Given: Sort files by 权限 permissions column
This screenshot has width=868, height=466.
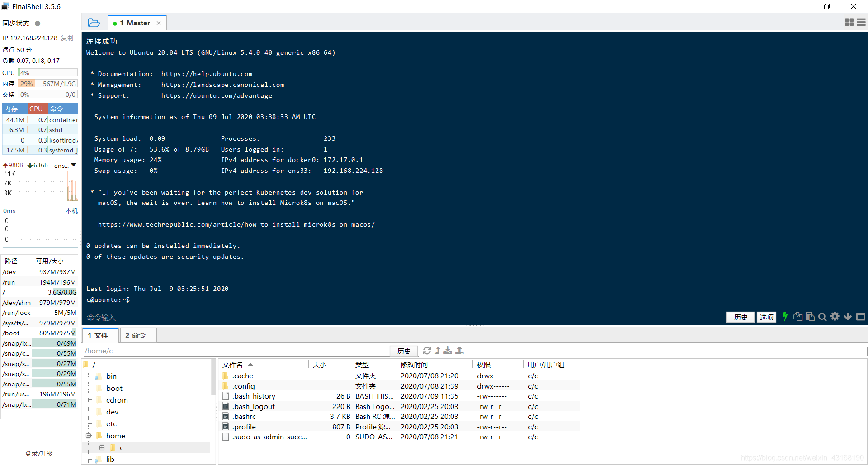Looking at the screenshot, I should coord(498,365).
